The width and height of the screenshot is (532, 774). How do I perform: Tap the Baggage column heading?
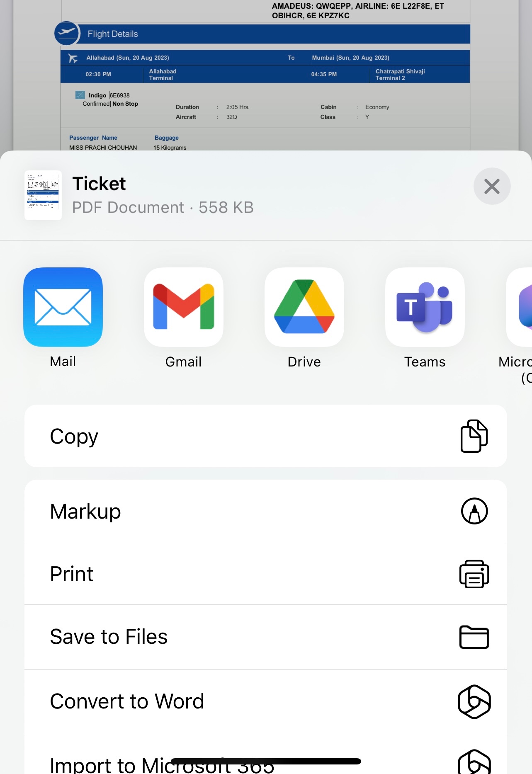coord(167,138)
